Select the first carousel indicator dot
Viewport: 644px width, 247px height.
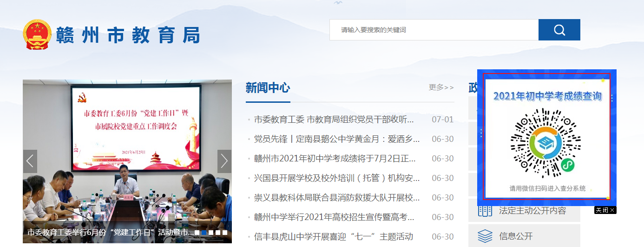197,233
